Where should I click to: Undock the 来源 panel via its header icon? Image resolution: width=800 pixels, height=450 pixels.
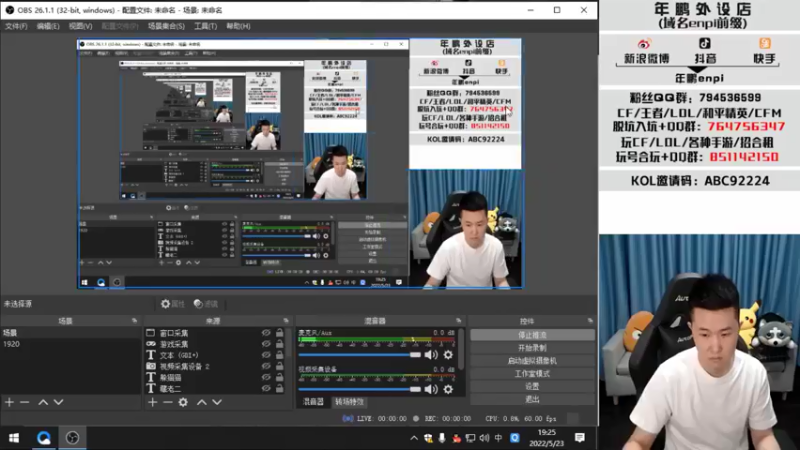(286, 321)
